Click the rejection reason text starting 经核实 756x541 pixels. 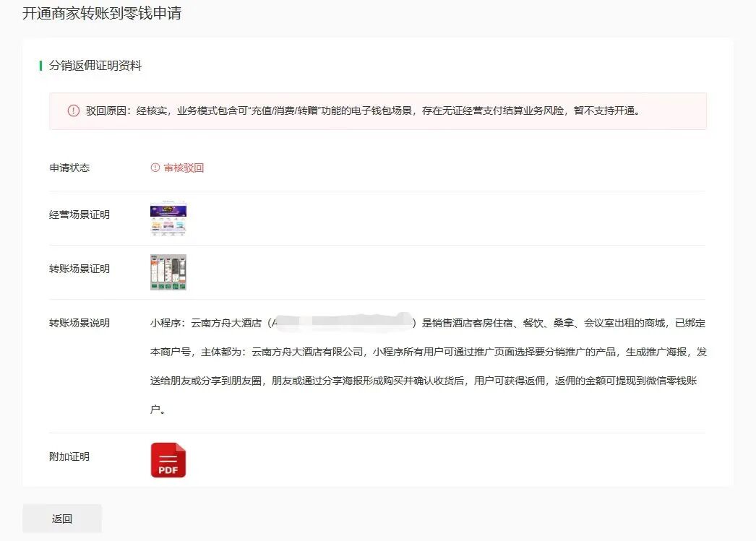tap(389, 111)
